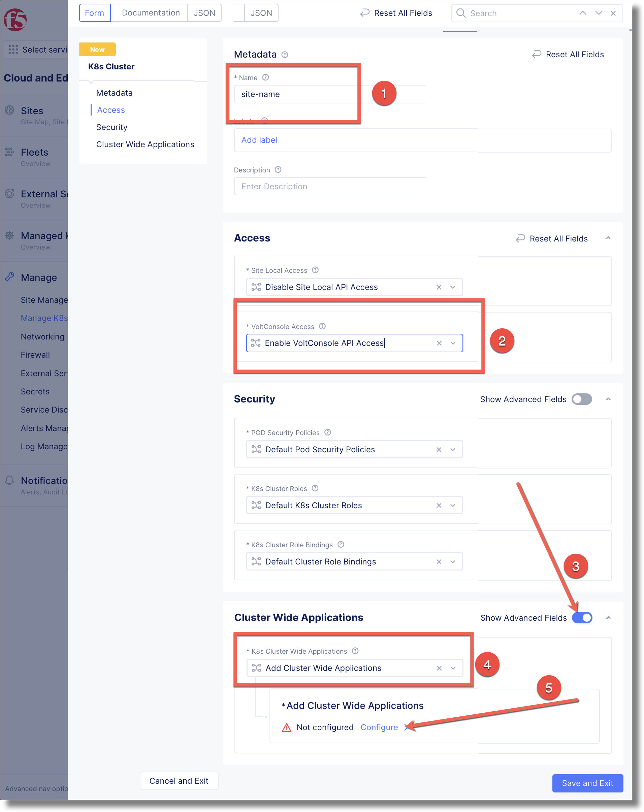
Task: Click the Enter Description input field
Action: pos(330,187)
